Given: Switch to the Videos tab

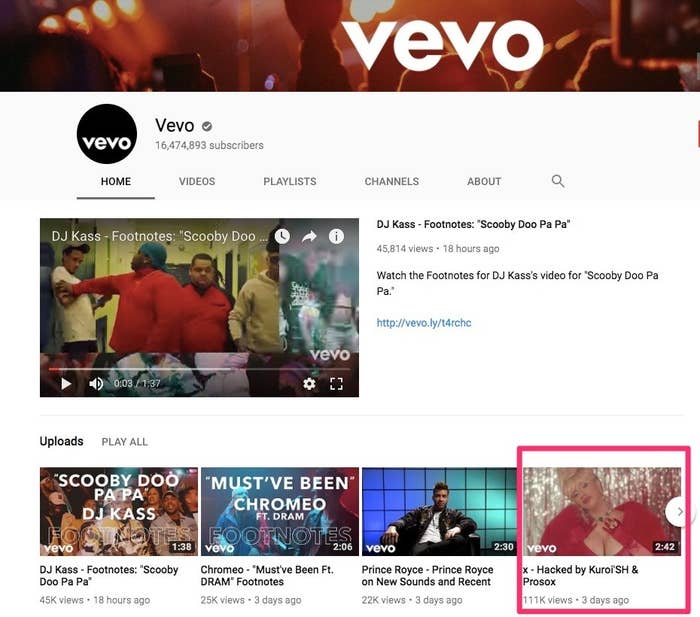Looking at the screenshot, I should (197, 182).
